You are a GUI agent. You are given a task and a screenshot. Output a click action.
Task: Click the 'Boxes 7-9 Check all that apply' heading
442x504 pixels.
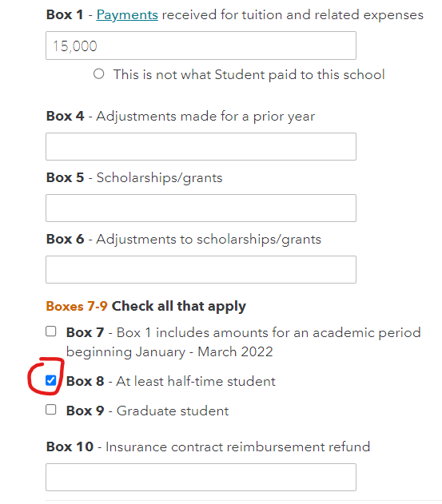tap(145, 307)
